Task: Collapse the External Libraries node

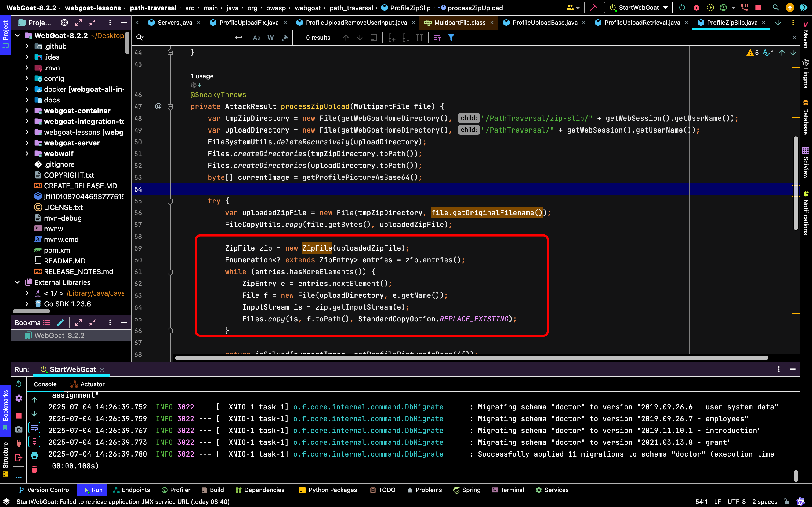Action: [17, 282]
